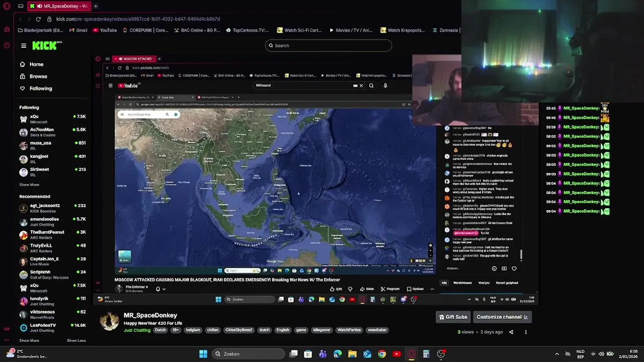Open the Zamnesia bookmark

click(x=445, y=30)
